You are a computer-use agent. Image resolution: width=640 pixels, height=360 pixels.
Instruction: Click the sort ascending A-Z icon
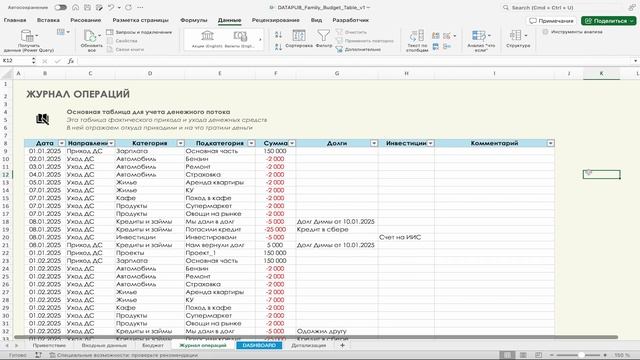(278, 35)
